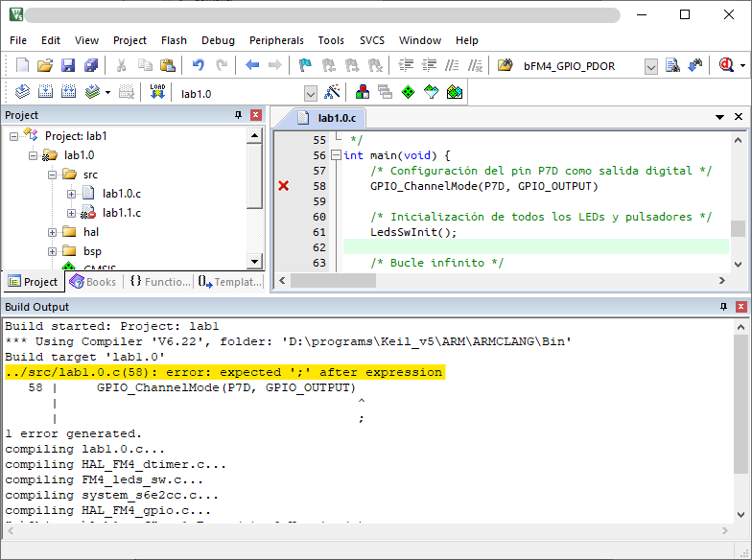Open Options for Target wand icon

coord(332,92)
